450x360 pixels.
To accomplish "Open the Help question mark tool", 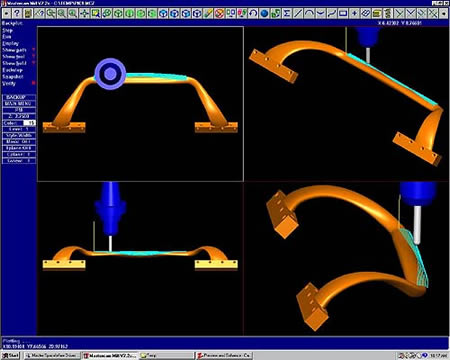I will [17, 13].
